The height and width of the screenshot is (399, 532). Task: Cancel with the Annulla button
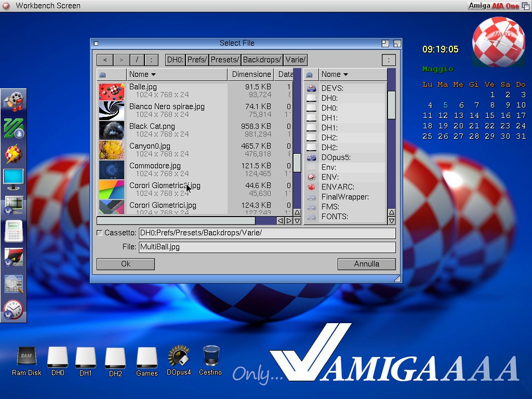point(366,264)
